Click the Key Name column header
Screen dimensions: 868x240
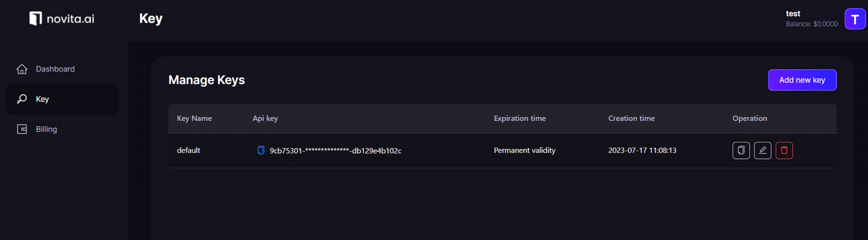[x=194, y=118]
